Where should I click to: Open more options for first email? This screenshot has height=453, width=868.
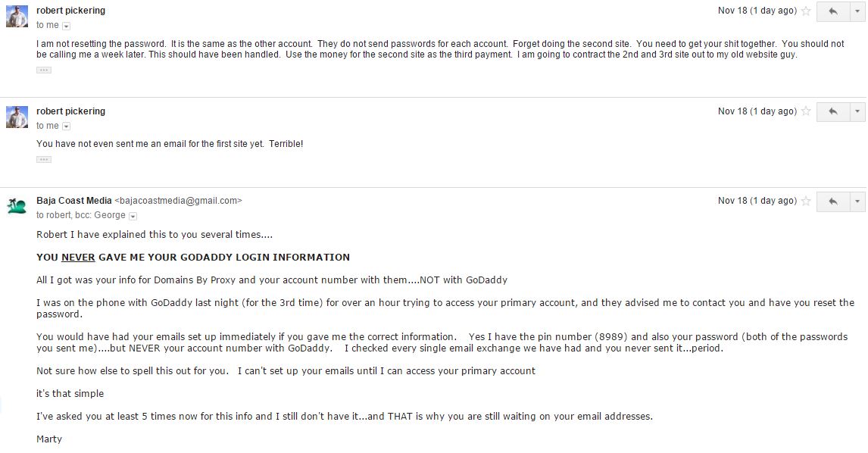[857, 11]
